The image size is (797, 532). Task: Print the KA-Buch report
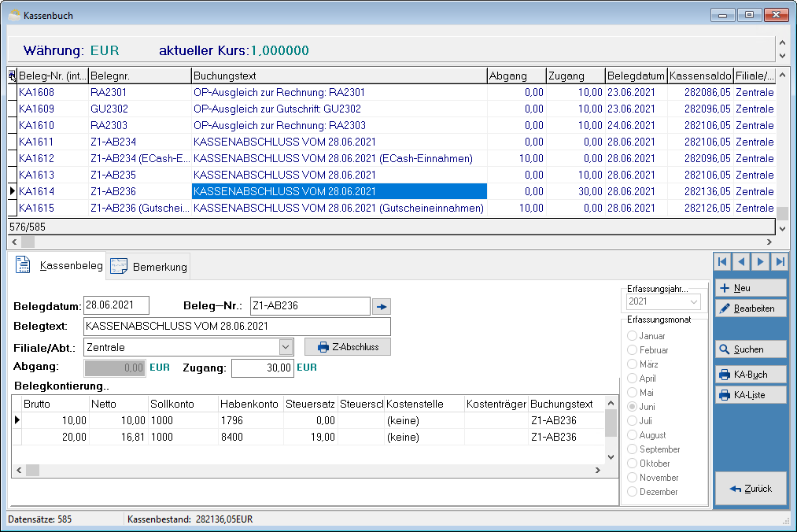click(x=751, y=375)
